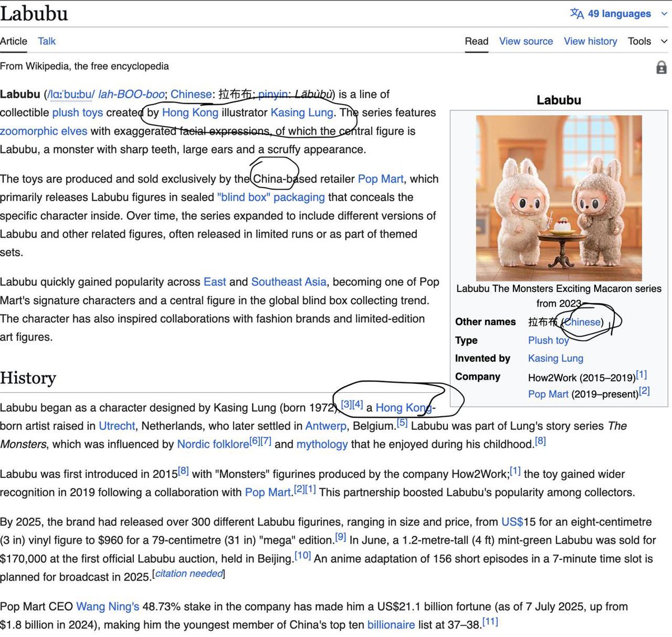
Task: Open the mythology link
Action: pos(322,444)
